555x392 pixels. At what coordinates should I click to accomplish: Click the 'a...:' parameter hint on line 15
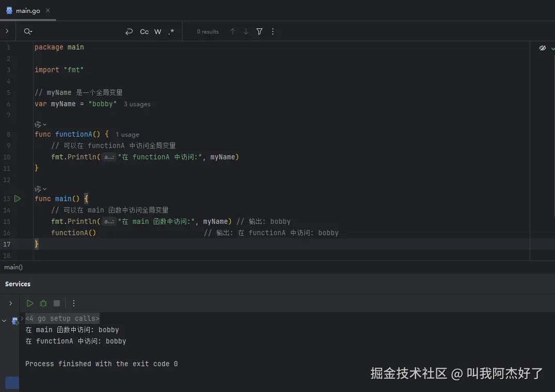(x=109, y=221)
